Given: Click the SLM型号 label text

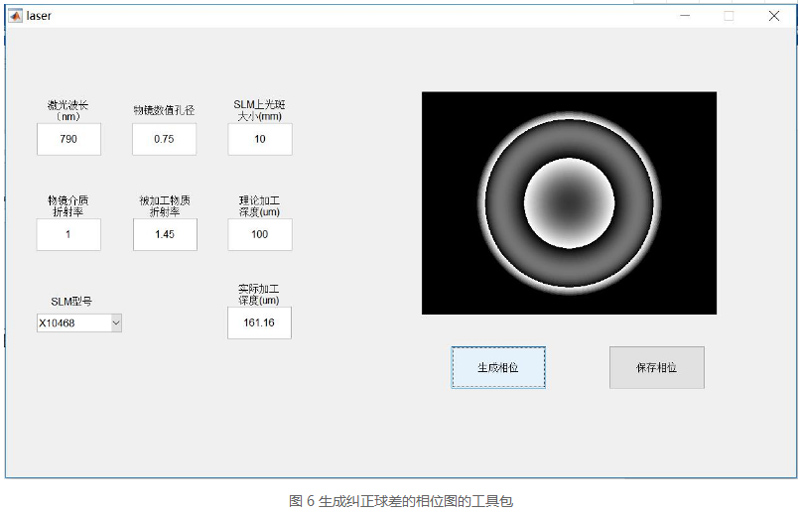Looking at the screenshot, I should coord(72,301).
